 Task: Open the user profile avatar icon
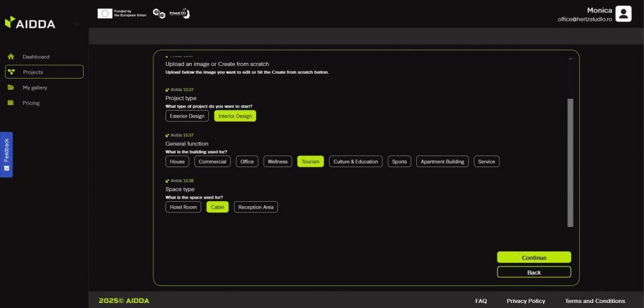[623, 14]
